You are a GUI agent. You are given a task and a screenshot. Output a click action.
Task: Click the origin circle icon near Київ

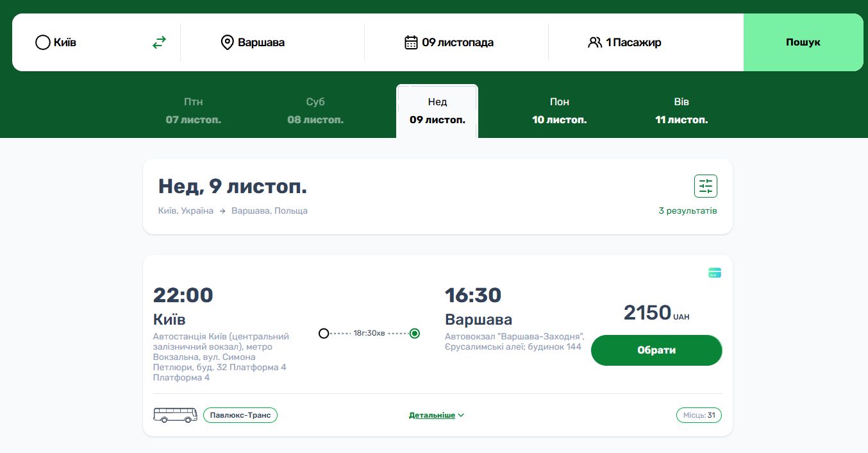42,42
